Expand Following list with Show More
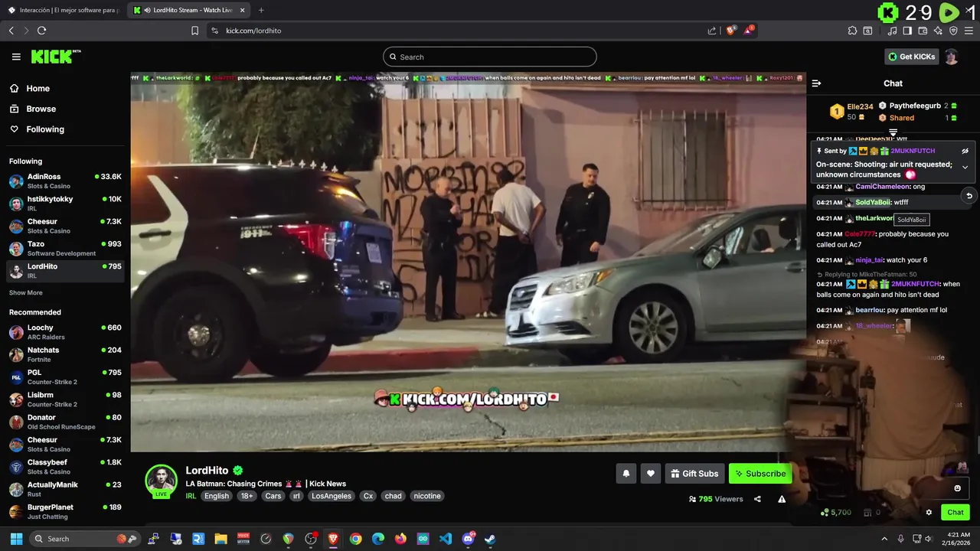This screenshot has height=551, width=980. tap(26, 293)
